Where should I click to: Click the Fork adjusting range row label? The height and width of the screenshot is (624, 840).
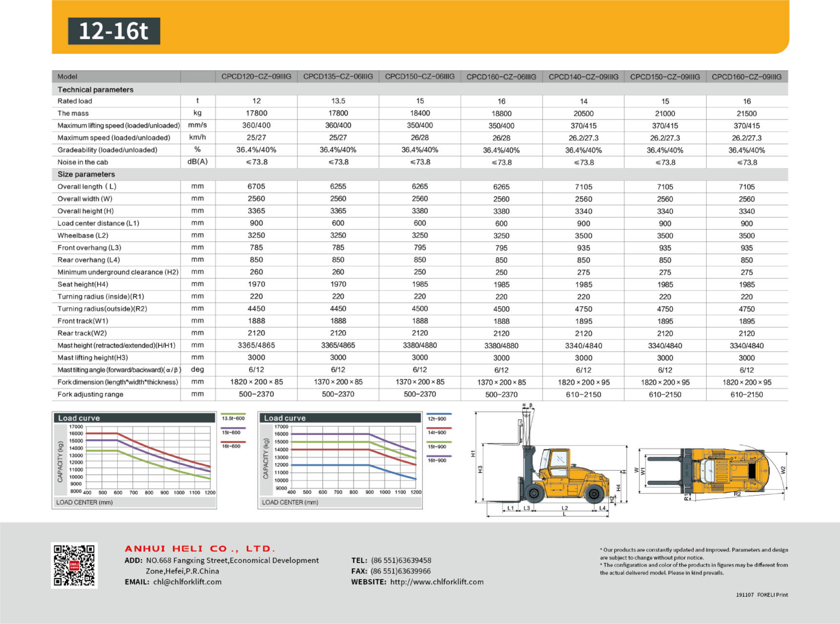pos(90,394)
